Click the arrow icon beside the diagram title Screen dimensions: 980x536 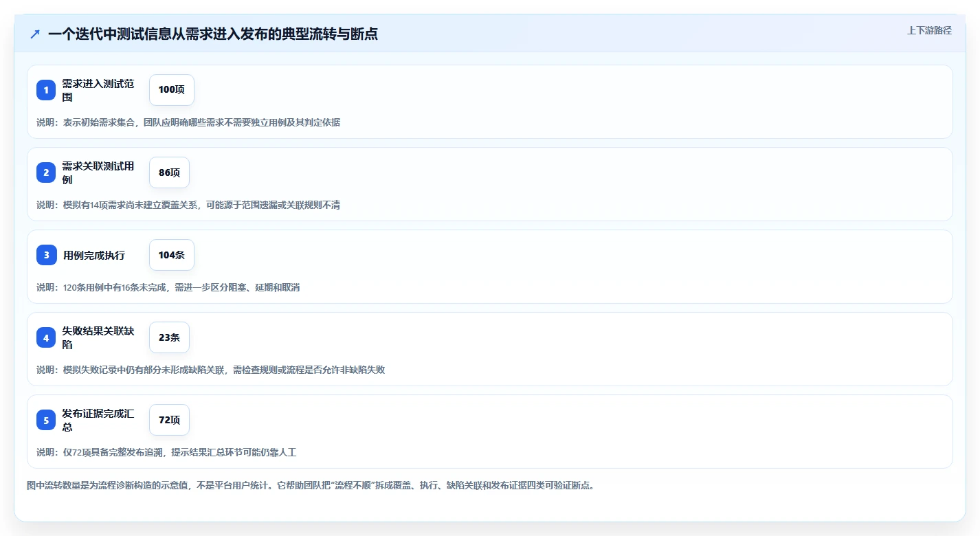click(35, 34)
